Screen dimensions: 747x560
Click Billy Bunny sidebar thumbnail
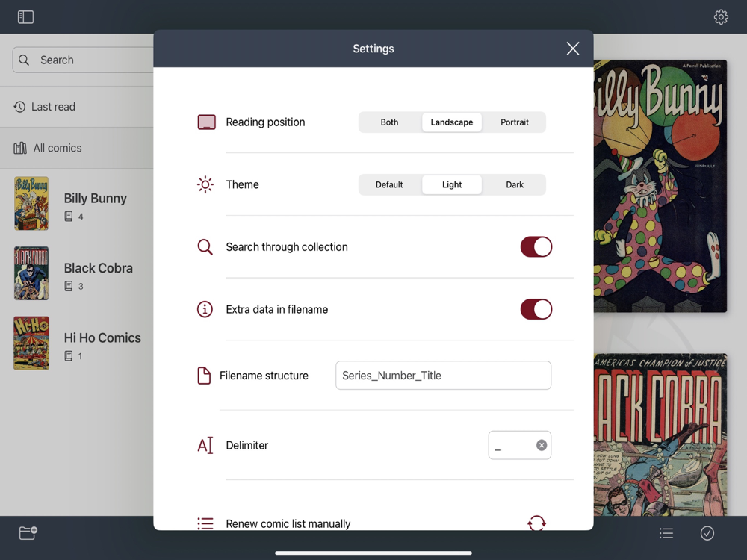click(31, 203)
